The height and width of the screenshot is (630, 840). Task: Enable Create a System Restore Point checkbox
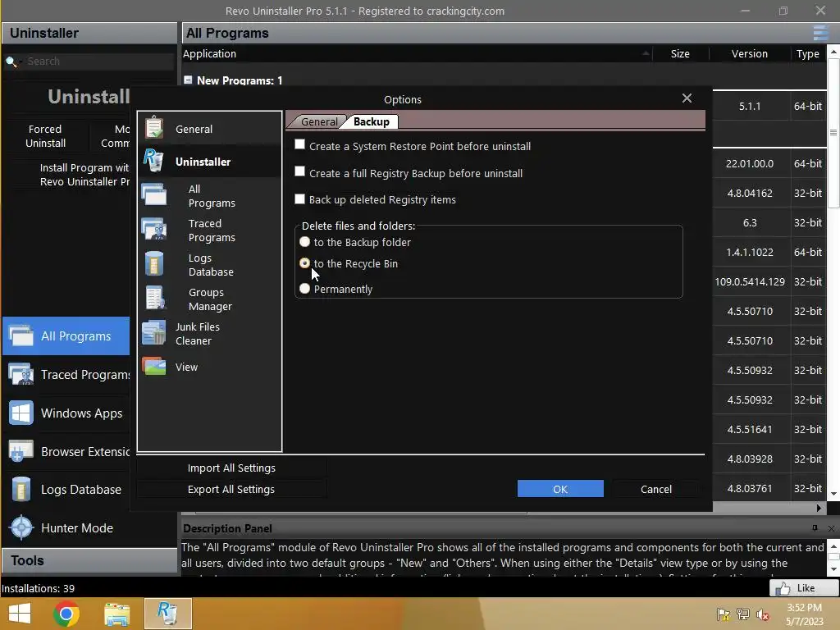click(300, 144)
